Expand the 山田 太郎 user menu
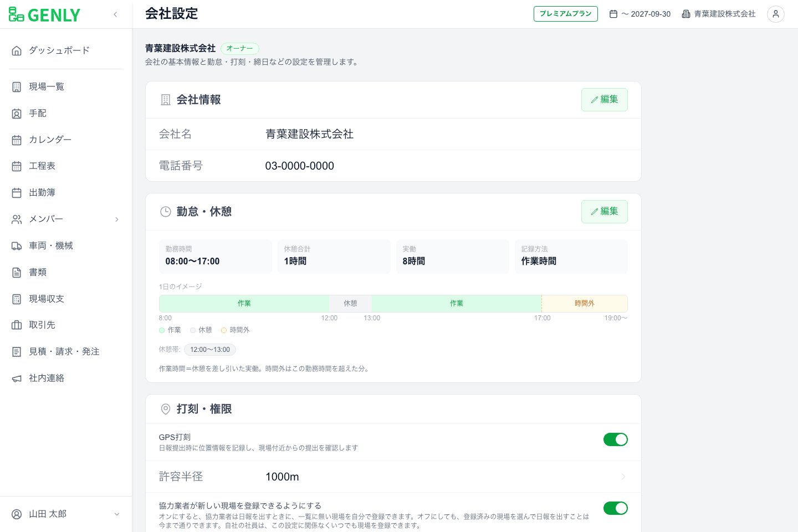 [x=117, y=514]
